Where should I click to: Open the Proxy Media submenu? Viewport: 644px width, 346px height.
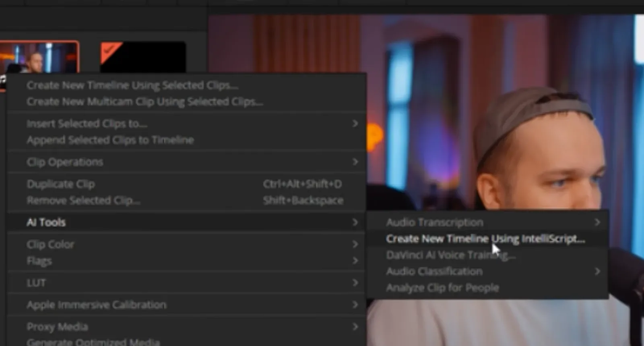(x=187, y=327)
